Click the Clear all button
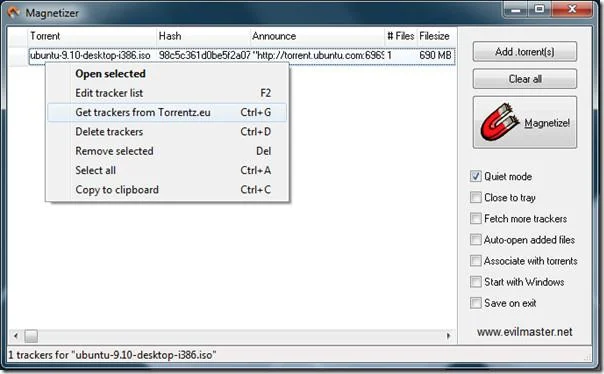The height and width of the screenshot is (374, 604). pyautogui.click(x=525, y=79)
